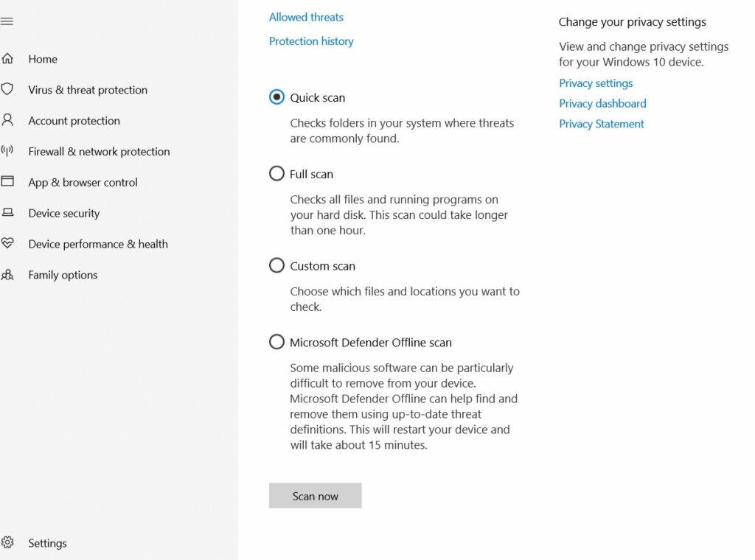Go to the Privacy dashboard link
755x560 pixels.
(602, 103)
